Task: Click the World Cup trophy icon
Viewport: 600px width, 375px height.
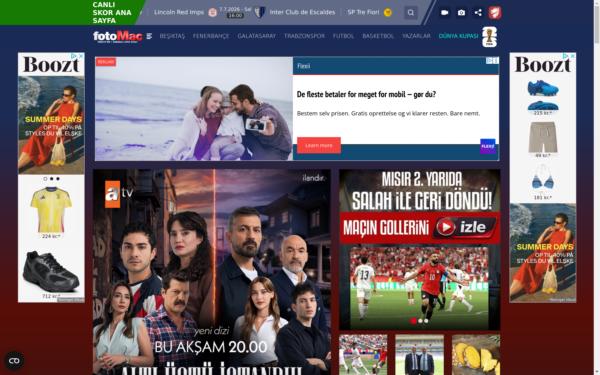Action: coord(489,37)
